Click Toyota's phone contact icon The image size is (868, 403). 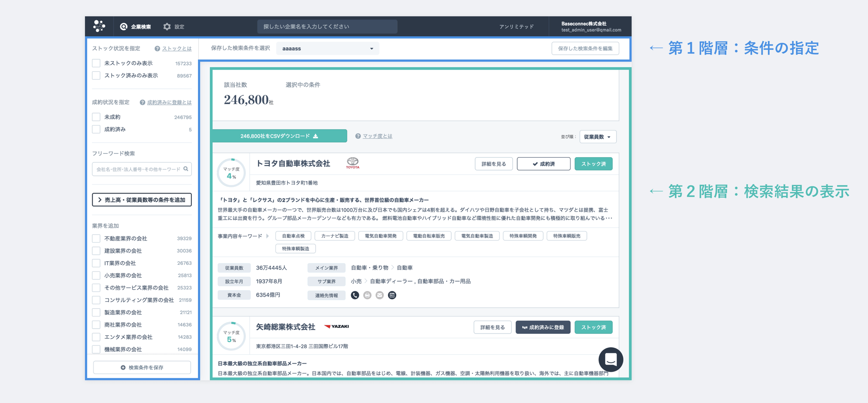(x=355, y=295)
